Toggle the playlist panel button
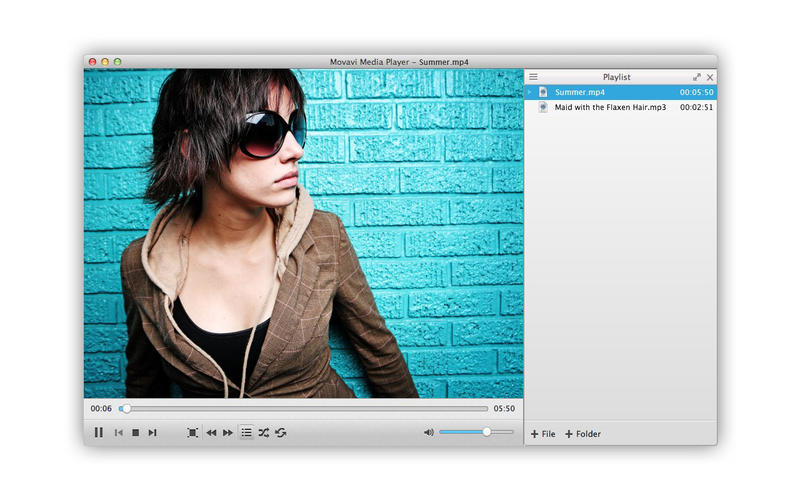The width and height of the screenshot is (800, 500). 246,433
